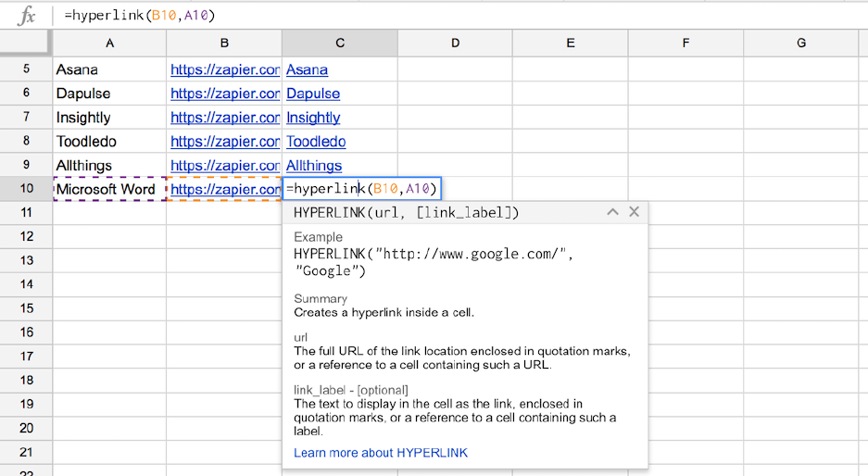Click the Insightly hyperlink in column C

click(x=313, y=118)
